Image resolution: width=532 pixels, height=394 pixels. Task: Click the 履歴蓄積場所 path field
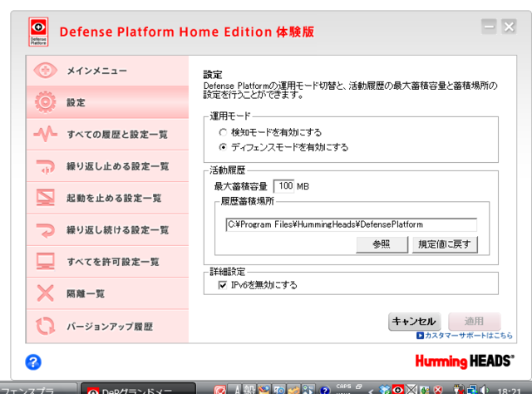(x=351, y=224)
